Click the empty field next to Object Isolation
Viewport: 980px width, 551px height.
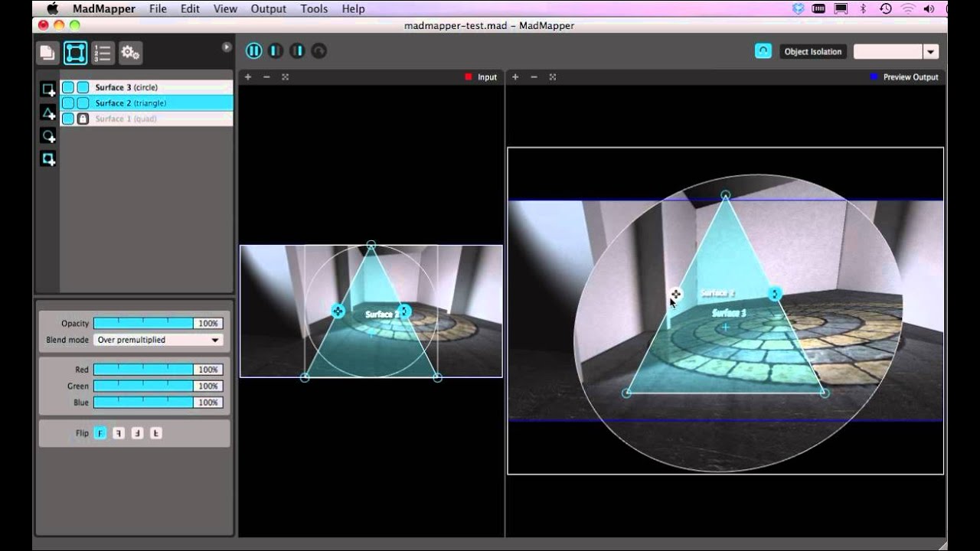coord(888,51)
